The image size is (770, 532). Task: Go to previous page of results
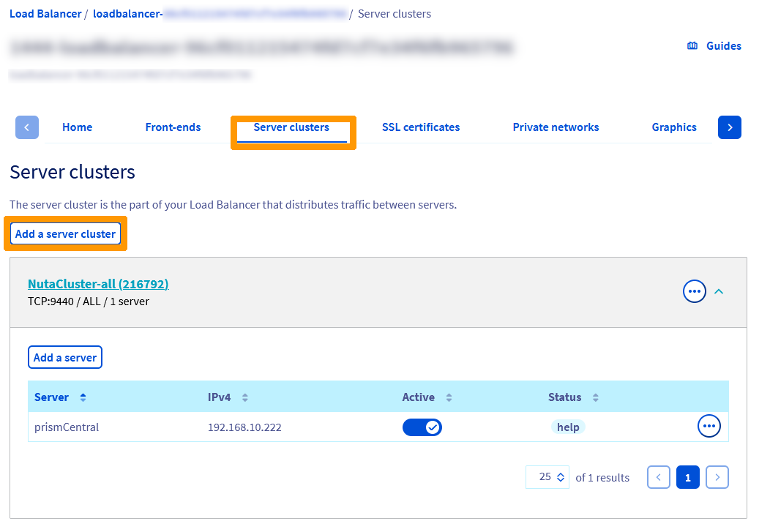(x=658, y=476)
